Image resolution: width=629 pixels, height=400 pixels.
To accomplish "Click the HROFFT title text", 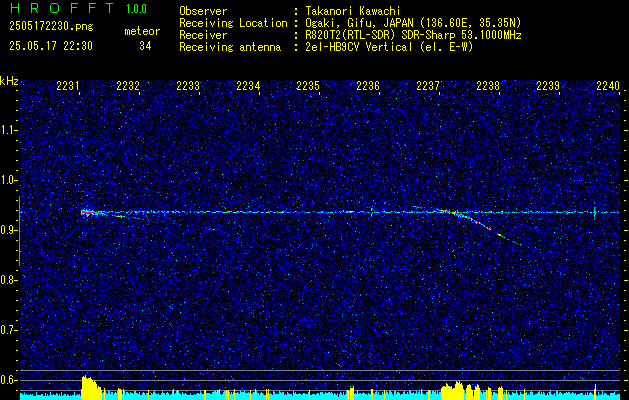I will coord(62,8).
